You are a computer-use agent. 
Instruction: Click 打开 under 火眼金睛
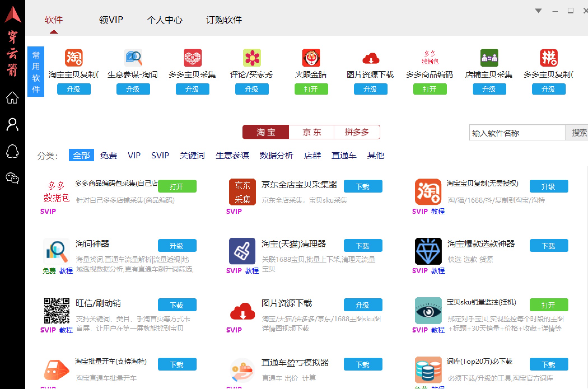[x=311, y=89]
